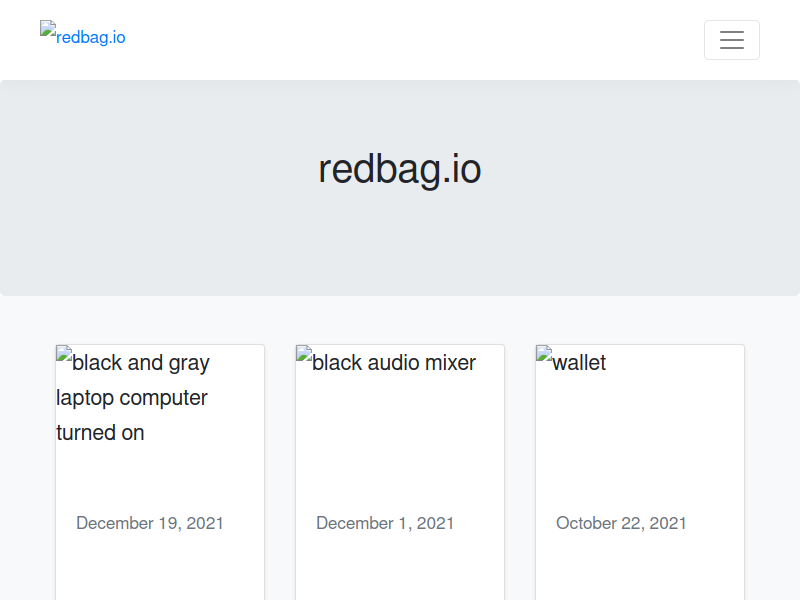Screen dimensions: 800x600
Task: Select the October 22, 2021 post date
Action: (x=621, y=523)
